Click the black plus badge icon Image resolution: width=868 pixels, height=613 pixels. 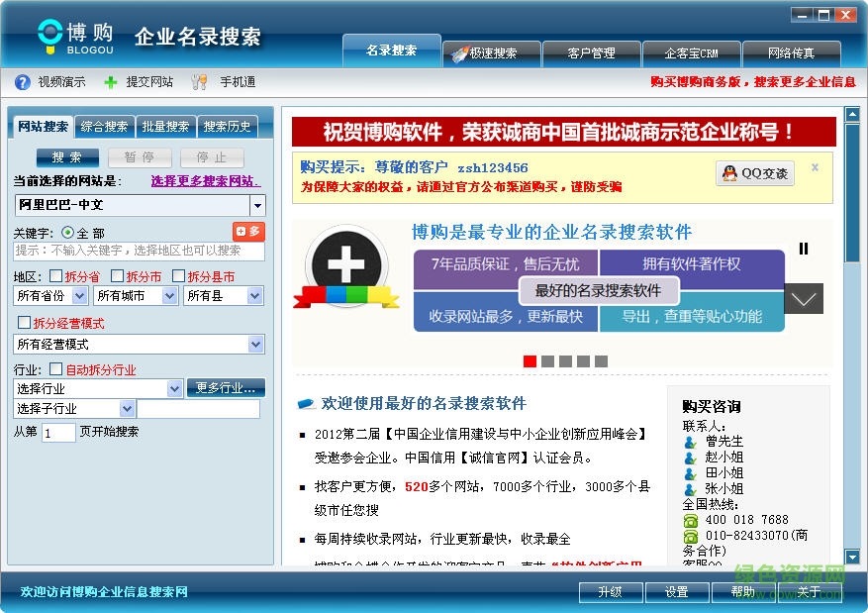tap(346, 264)
